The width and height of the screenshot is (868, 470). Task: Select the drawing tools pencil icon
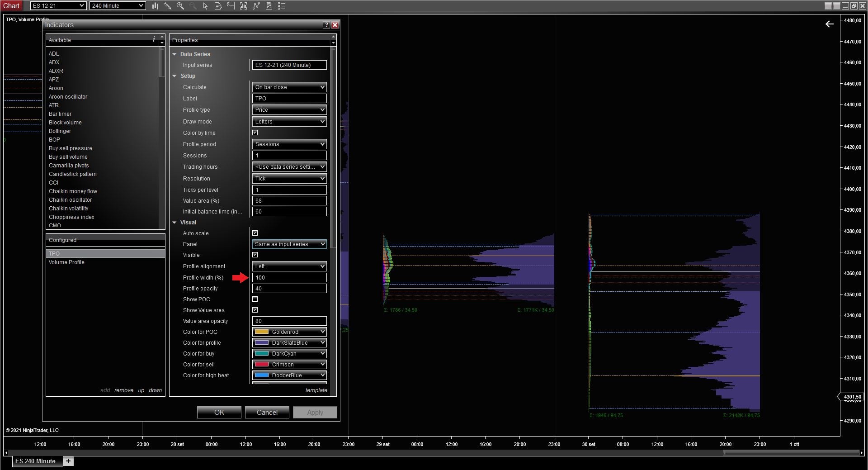[x=168, y=6]
